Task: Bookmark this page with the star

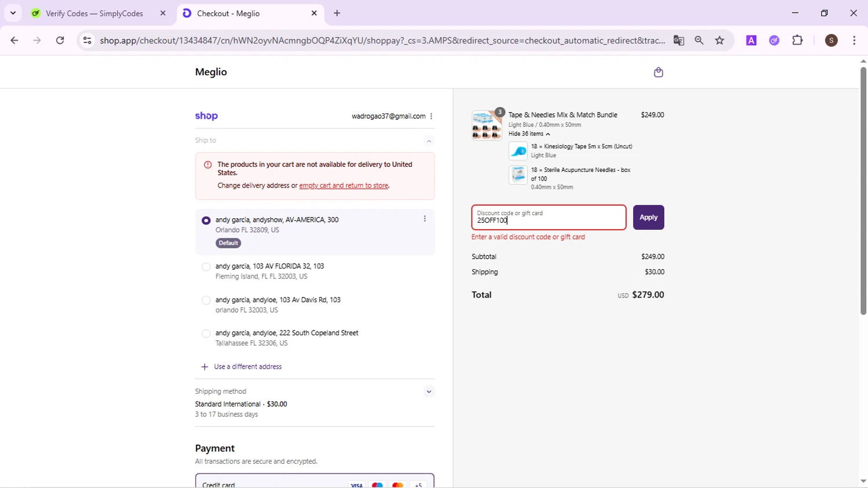Action: (x=720, y=41)
